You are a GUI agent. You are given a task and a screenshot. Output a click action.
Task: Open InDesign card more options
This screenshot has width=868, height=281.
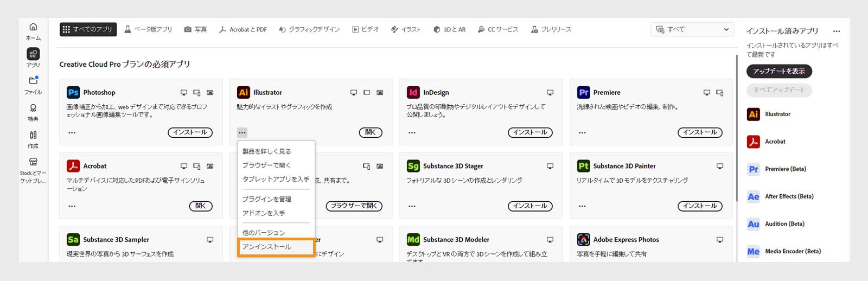coord(412,132)
